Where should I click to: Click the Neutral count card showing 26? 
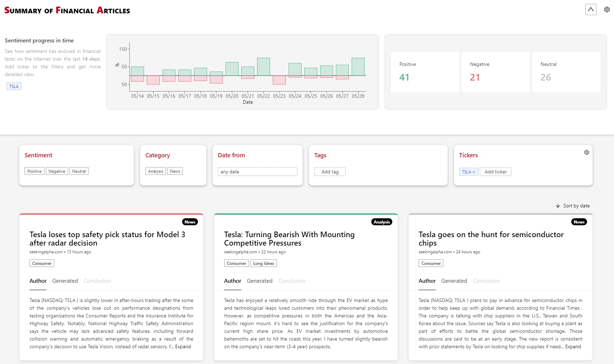(566, 72)
